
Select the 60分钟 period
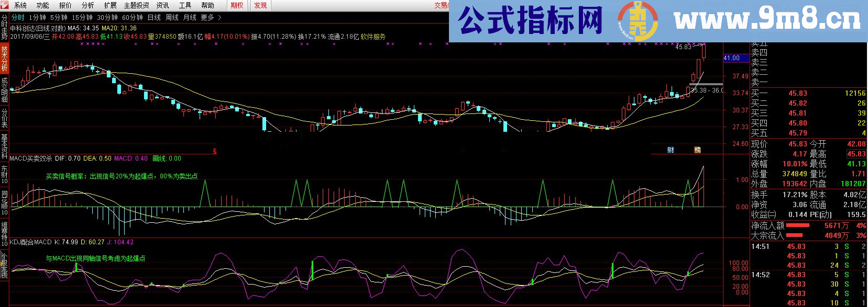tap(133, 17)
